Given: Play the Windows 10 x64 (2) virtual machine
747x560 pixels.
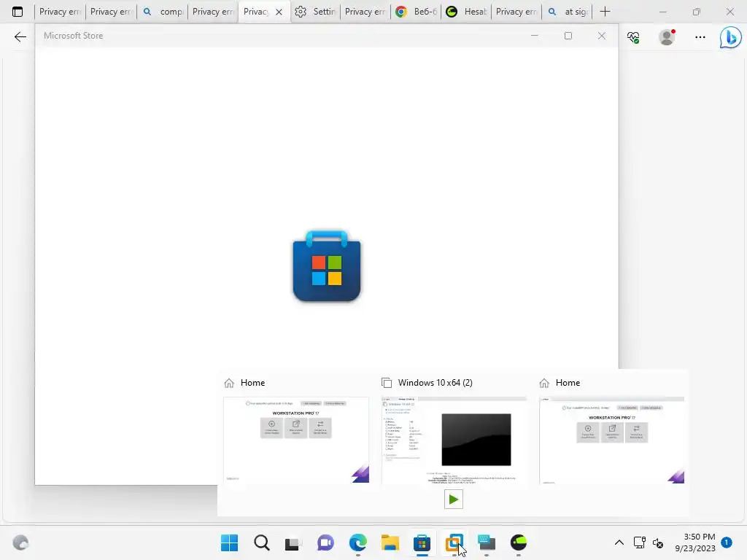Looking at the screenshot, I should (454, 499).
